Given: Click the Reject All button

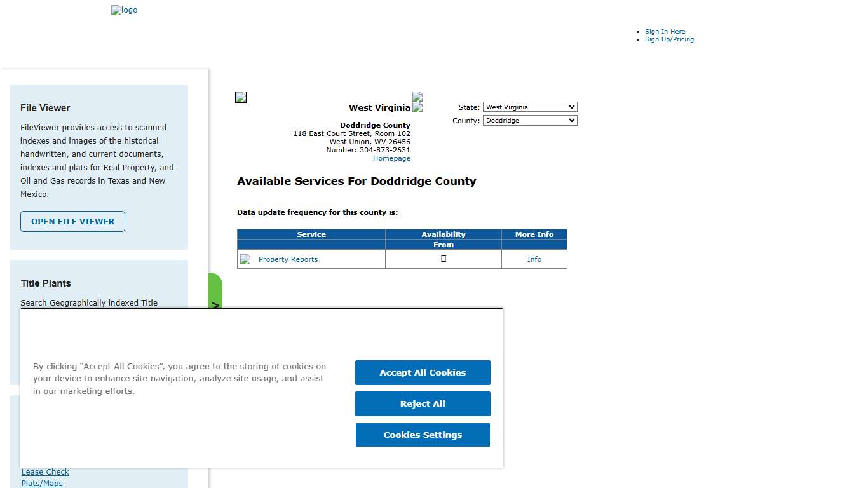Looking at the screenshot, I should tap(422, 403).
